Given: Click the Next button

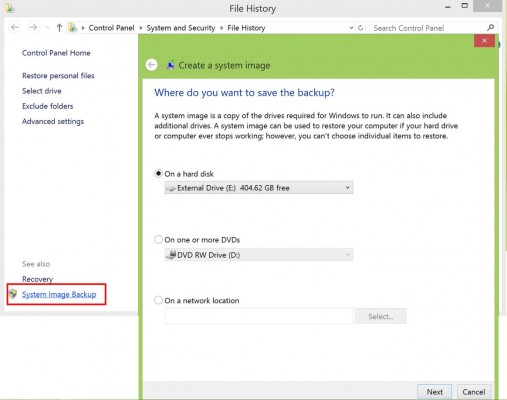Looking at the screenshot, I should tap(434, 392).
